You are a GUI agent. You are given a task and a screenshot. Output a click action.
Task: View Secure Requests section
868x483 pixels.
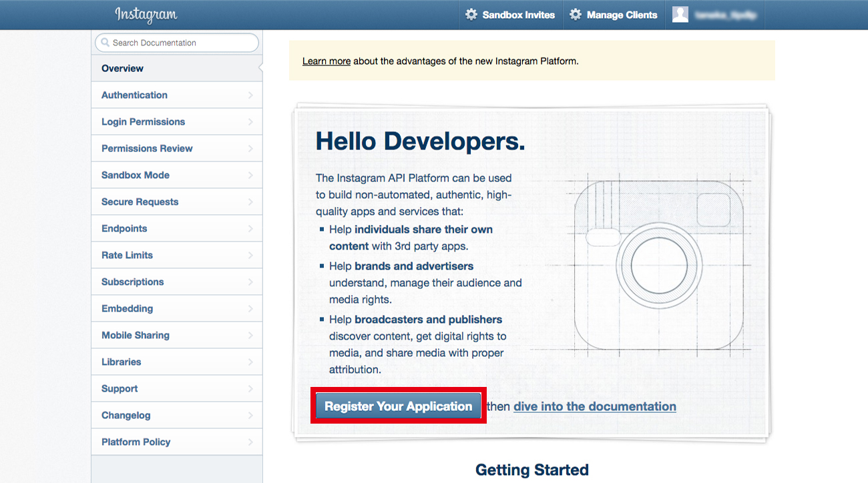pos(177,201)
